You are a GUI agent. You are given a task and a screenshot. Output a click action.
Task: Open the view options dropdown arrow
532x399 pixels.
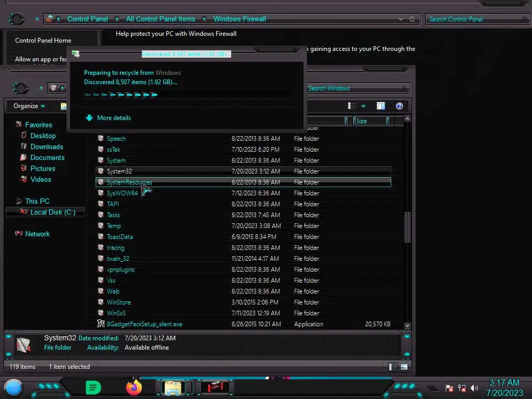point(363,106)
